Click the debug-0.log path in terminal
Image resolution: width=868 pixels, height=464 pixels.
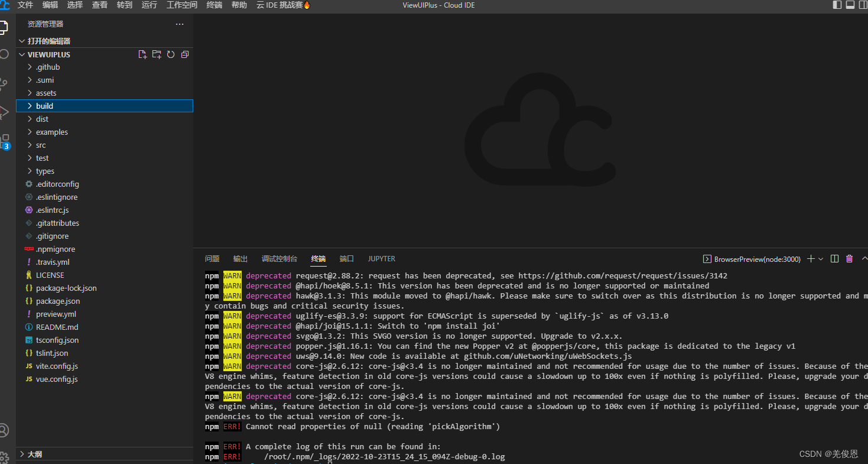point(385,457)
